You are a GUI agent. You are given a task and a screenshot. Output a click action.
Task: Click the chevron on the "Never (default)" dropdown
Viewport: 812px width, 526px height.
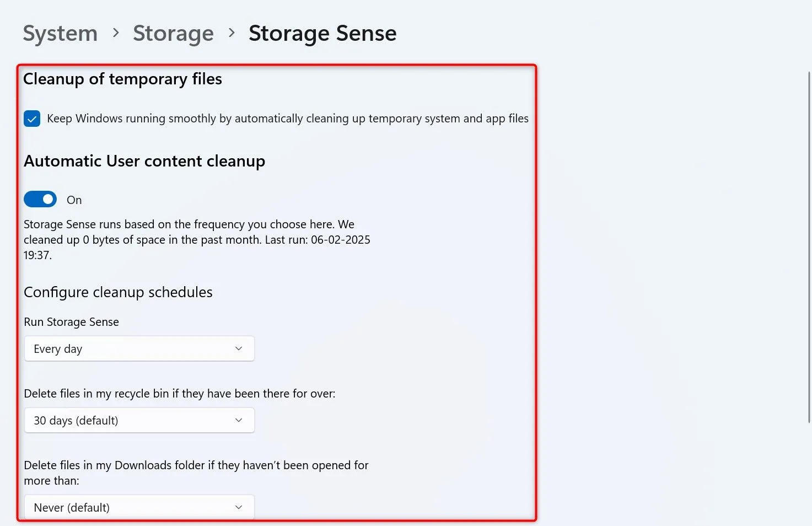click(x=239, y=507)
